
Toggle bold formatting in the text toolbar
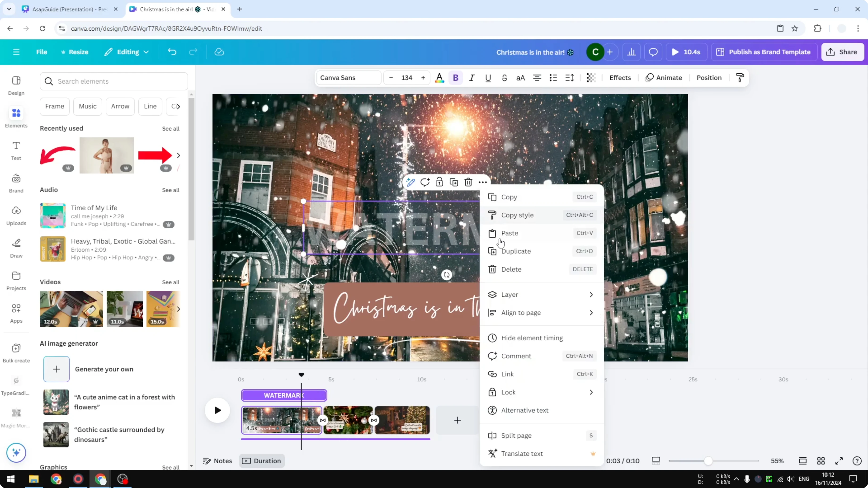(455, 78)
